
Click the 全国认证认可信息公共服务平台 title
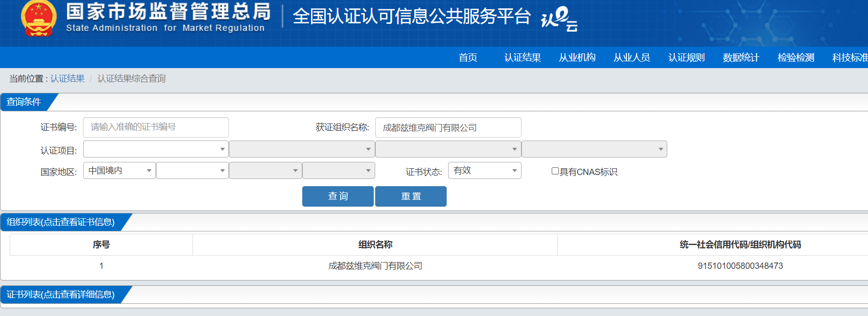pyautogui.click(x=412, y=17)
